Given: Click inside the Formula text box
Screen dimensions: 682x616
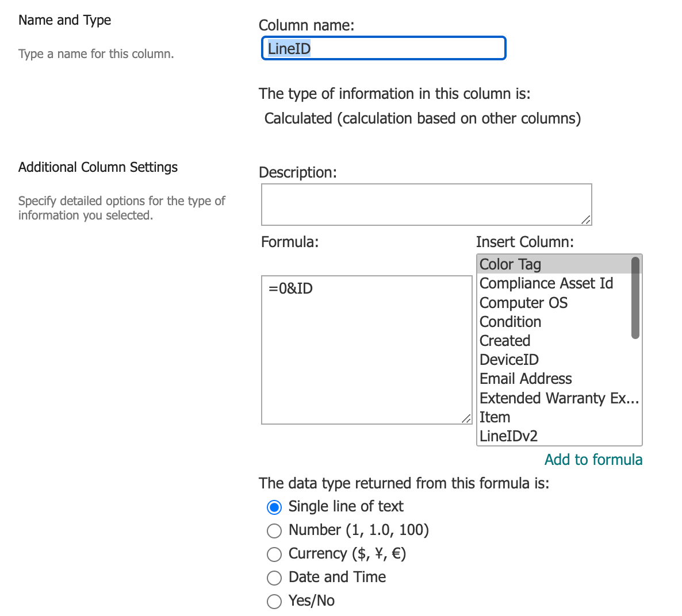Looking at the screenshot, I should pyautogui.click(x=366, y=349).
